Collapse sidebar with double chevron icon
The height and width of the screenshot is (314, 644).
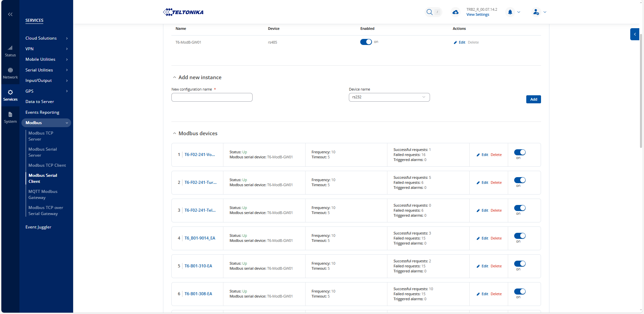point(10,14)
